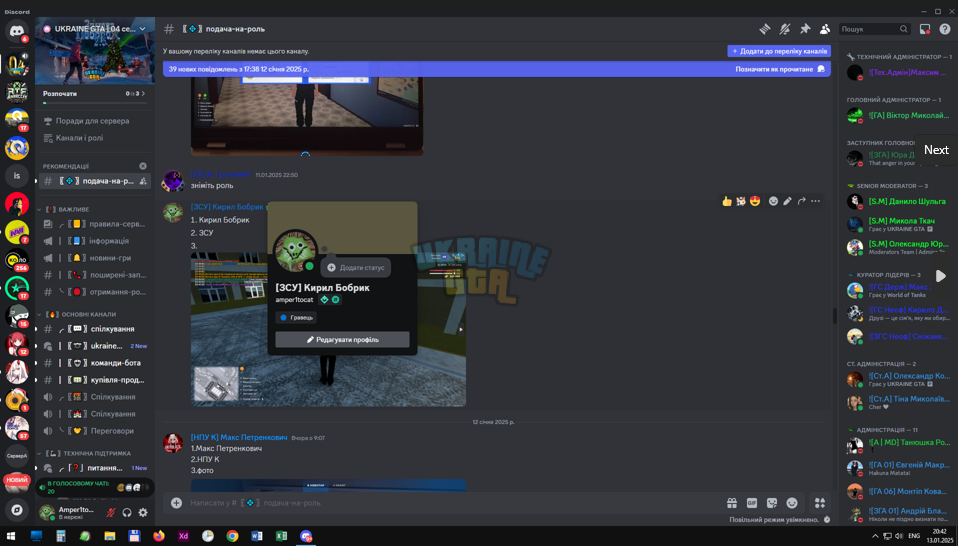
Task: Click the headphones deafen icon
Action: coord(127,512)
